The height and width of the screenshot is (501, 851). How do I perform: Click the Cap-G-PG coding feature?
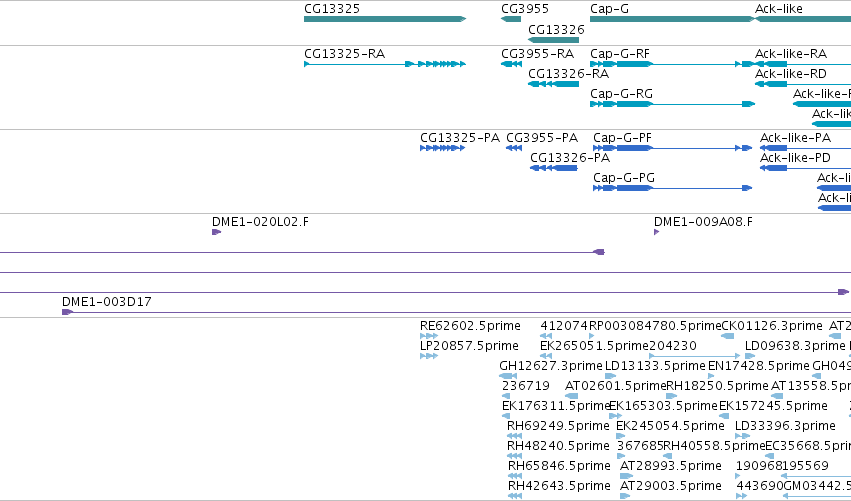point(672,188)
